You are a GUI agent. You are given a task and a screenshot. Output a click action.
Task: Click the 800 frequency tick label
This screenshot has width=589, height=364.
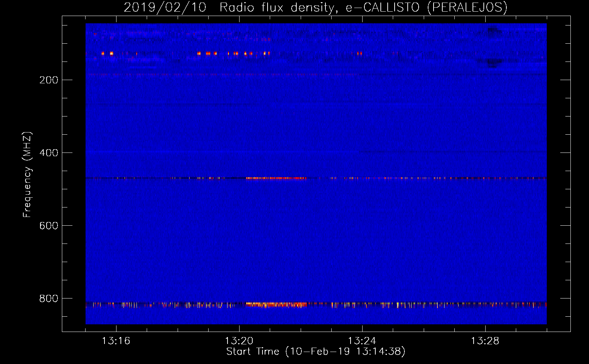[49, 298]
